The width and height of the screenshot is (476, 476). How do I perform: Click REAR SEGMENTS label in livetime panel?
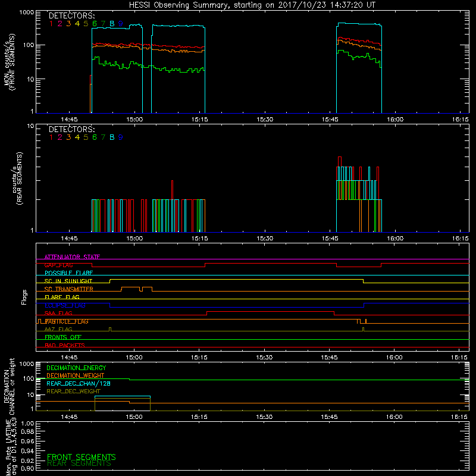pyautogui.click(x=79, y=464)
